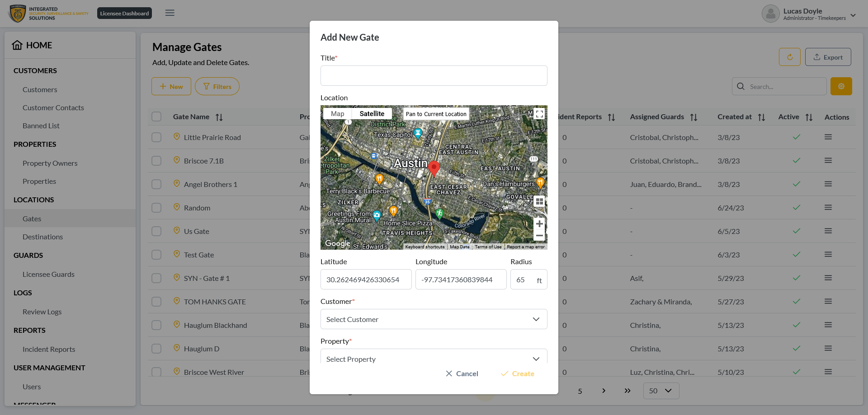
Task: Click the Latitude input field
Action: point(366,280)
